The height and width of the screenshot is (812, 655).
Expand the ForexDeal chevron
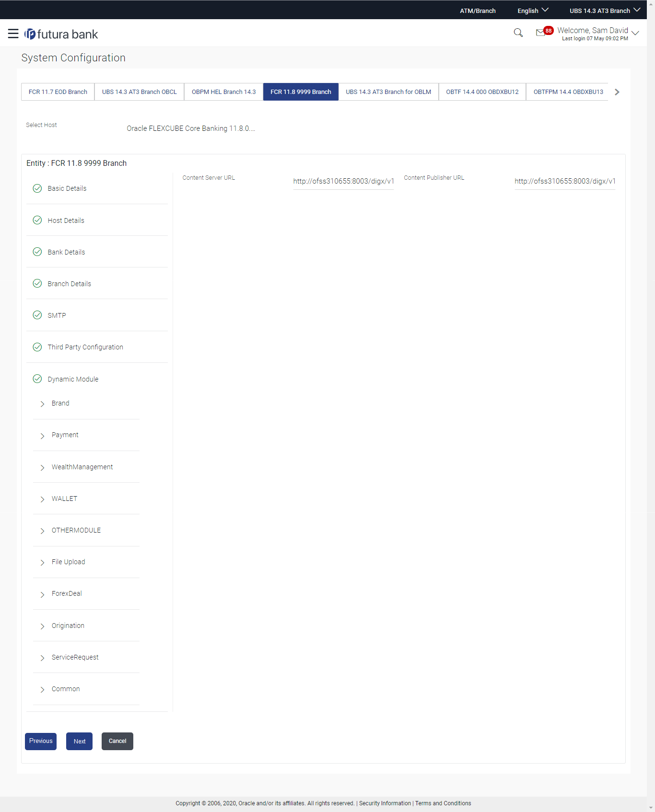[x=42, y=594]
